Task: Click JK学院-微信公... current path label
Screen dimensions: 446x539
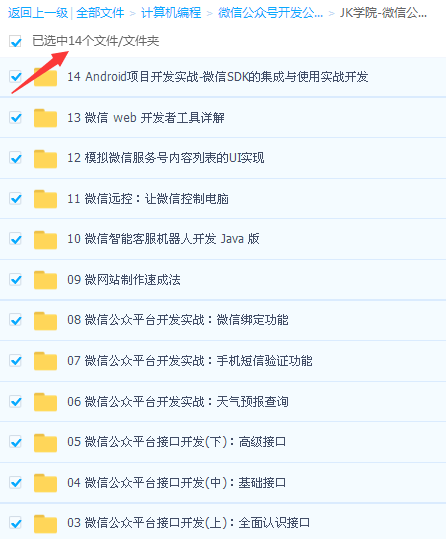Action: (x=383, y=13)
